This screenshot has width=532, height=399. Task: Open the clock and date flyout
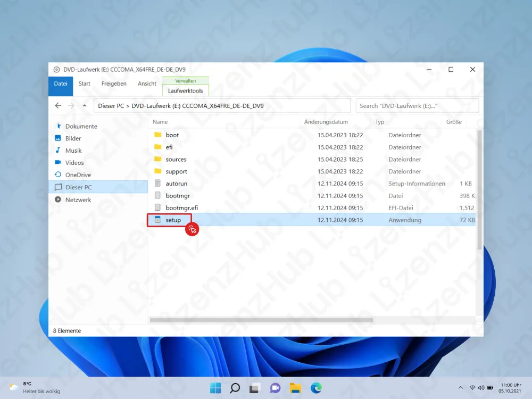click(510, 388)
